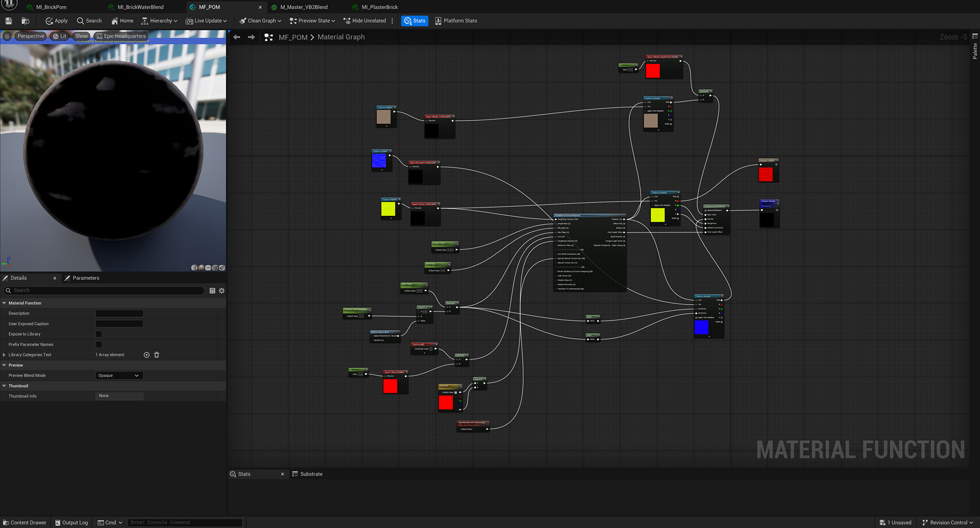980x528 pixels.
Task: Delete all Library Categories array elements
Action: pyautogui.click(x=157, y=355)
